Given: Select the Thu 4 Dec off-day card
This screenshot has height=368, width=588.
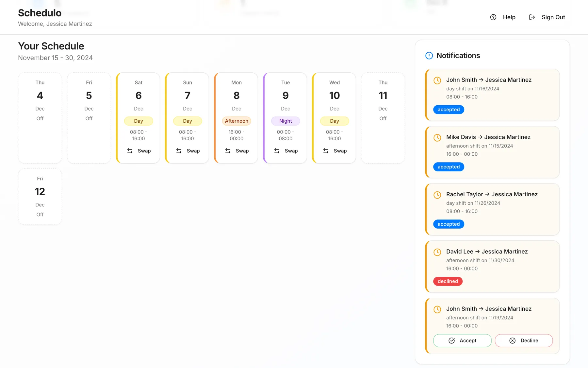Looking at the screenshot, I should point(40,118).
